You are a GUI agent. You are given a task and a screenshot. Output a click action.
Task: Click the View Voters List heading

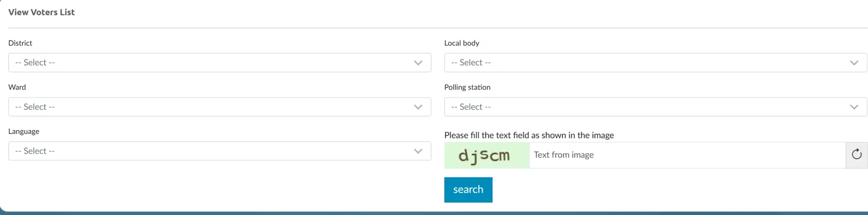click(x=41, y=12)
